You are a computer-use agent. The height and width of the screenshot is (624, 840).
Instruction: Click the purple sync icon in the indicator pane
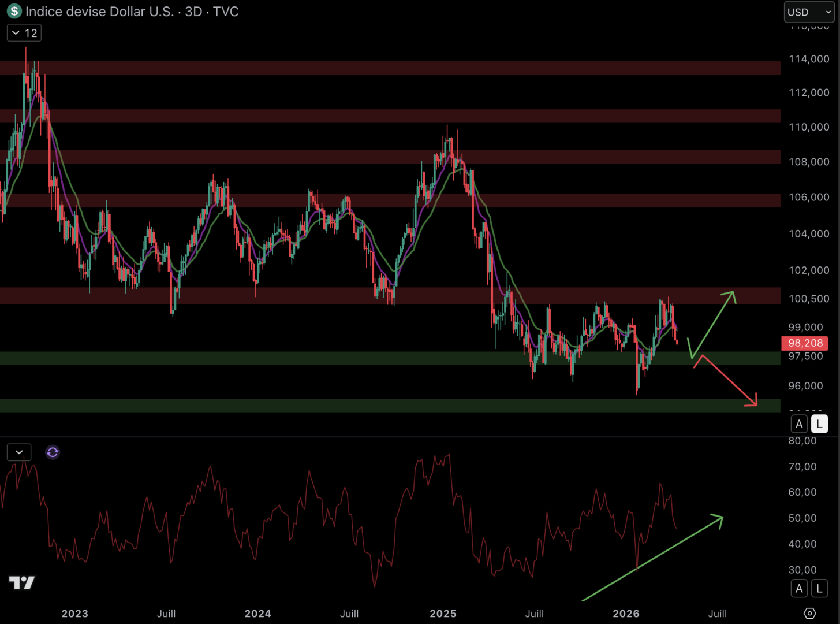(x=53, y=452)
